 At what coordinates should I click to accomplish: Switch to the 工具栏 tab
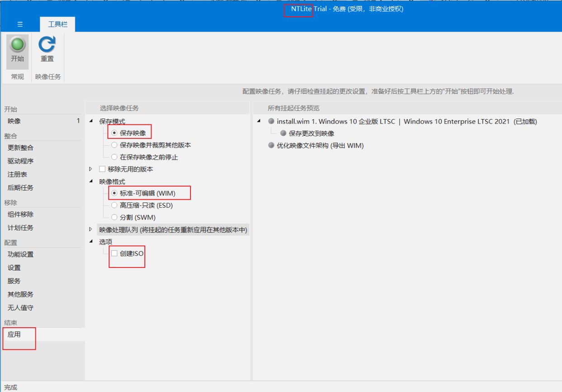[x=57, y=24]
